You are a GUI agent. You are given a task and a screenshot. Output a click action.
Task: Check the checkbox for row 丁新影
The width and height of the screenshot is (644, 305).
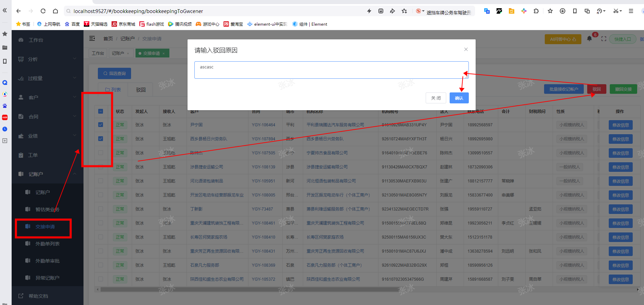coord(101,209)
